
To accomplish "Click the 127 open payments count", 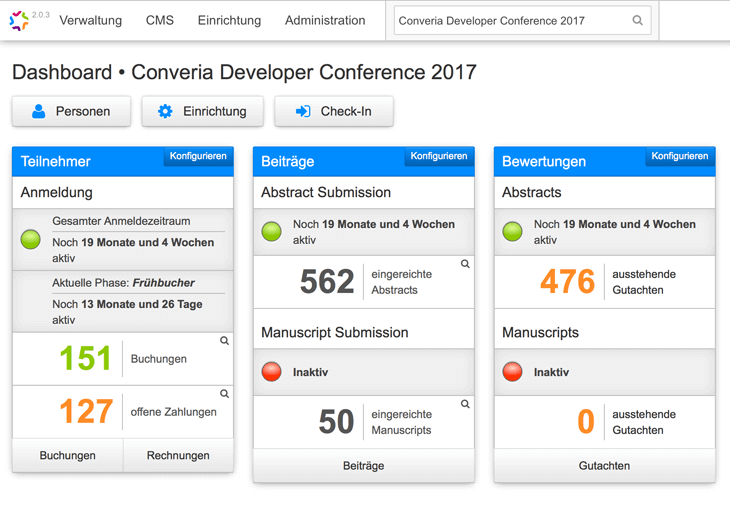I will (x=86, y=412).
